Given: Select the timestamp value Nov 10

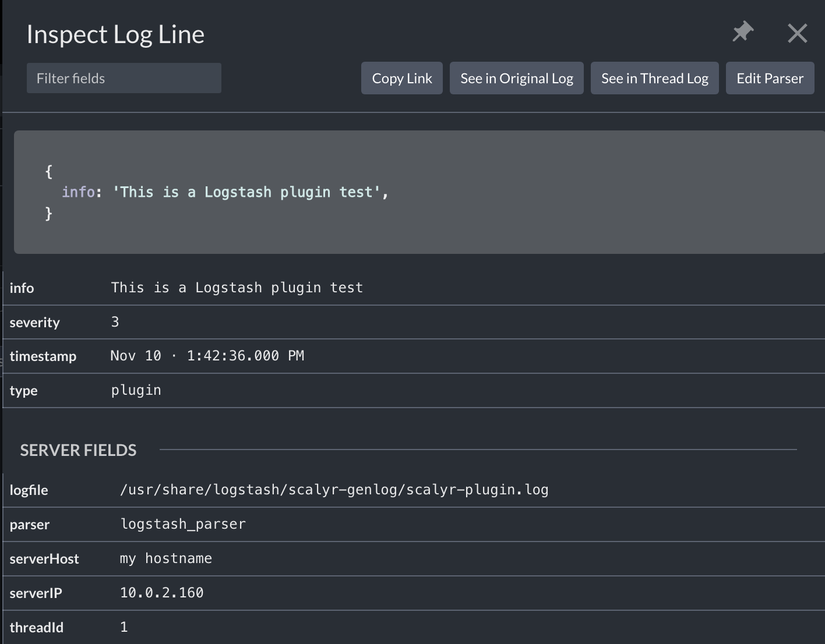Looking at the screenshot, I should pos(207,356).
